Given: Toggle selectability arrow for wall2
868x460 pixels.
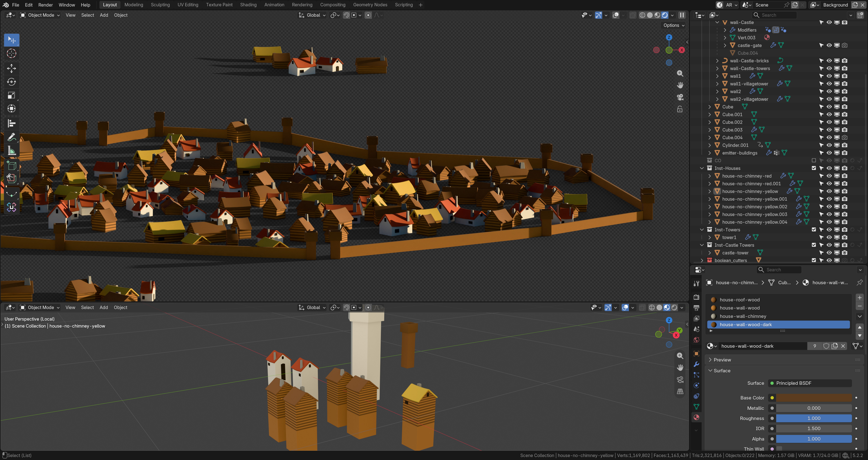Looking at the screenshot, I should coord(821,92).
